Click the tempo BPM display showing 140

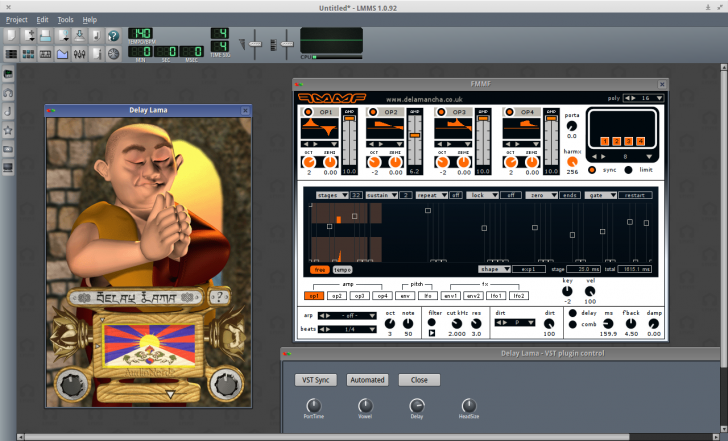click(x=140, y=33)
